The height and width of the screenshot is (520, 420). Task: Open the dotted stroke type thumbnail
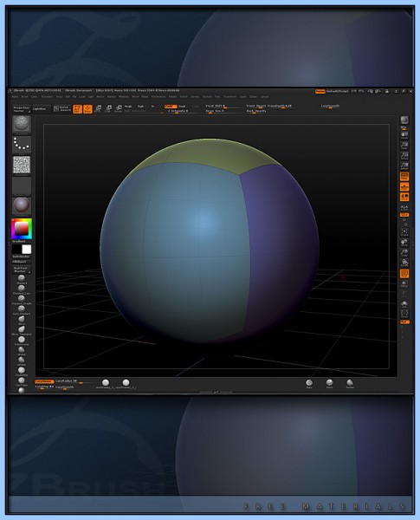coord(22,145)
